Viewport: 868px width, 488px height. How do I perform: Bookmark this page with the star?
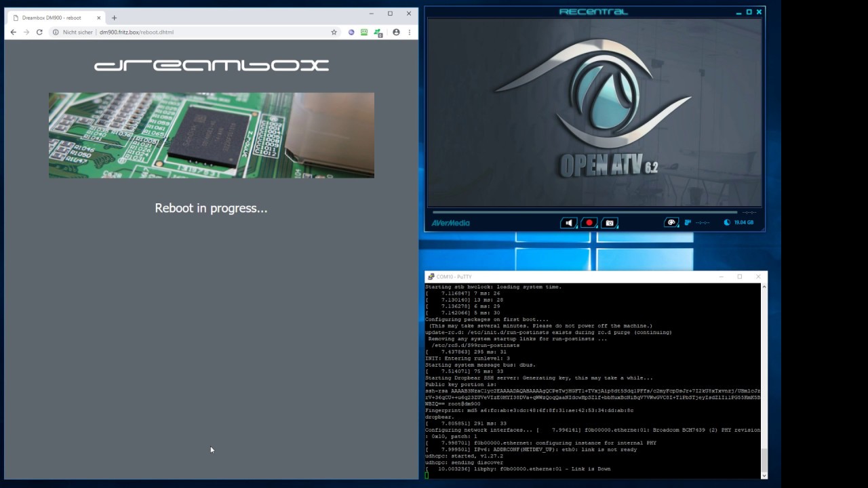coord(334,32)
